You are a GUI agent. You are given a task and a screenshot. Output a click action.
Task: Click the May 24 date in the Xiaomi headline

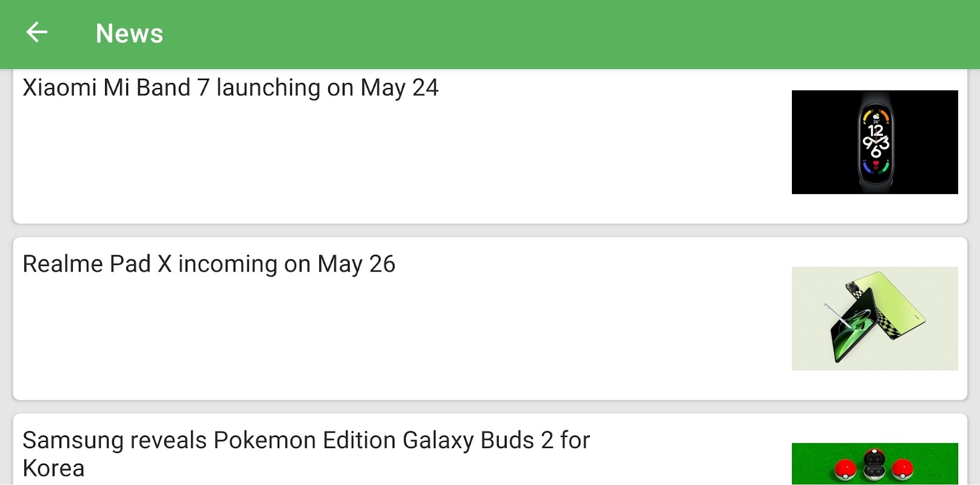click(x=399, y=88)
